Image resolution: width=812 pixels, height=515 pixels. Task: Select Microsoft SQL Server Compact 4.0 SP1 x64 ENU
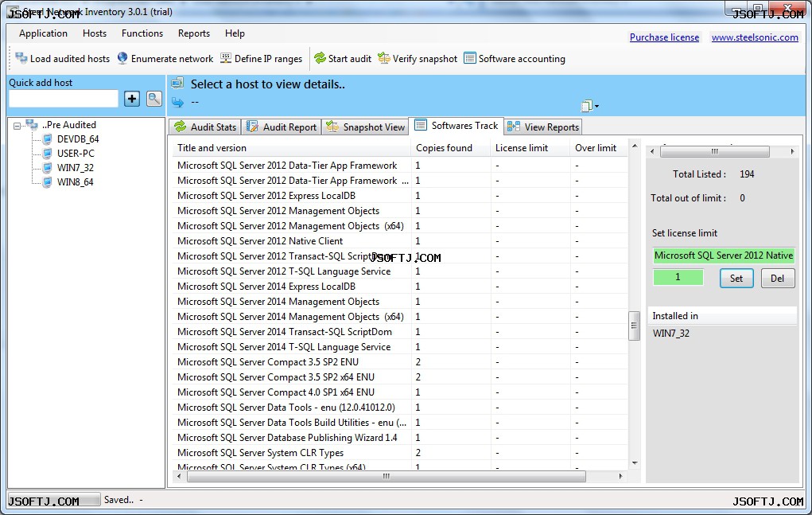point(400,392)
